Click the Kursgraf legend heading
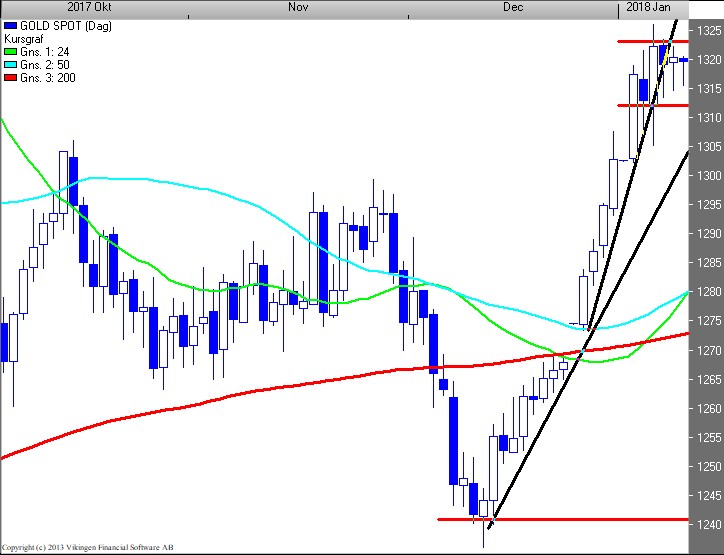 (24, 37)
